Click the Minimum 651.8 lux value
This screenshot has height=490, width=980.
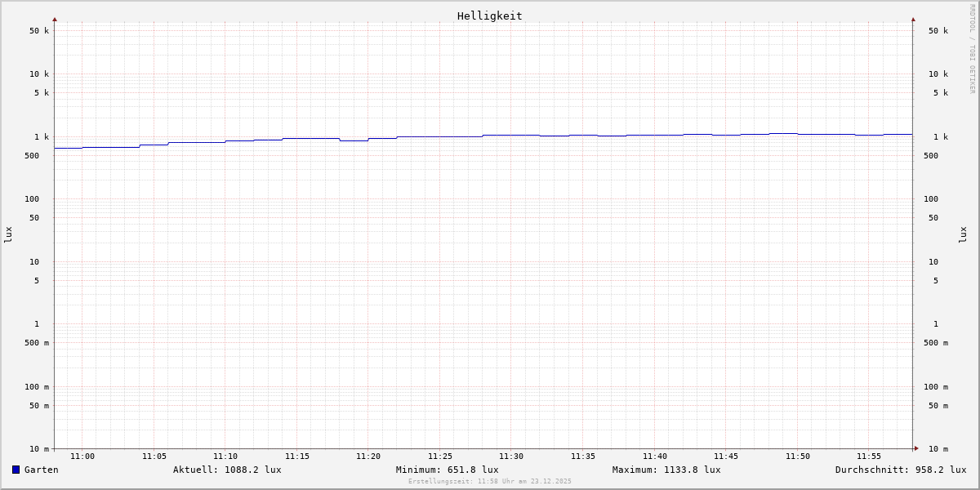(447, 470)
